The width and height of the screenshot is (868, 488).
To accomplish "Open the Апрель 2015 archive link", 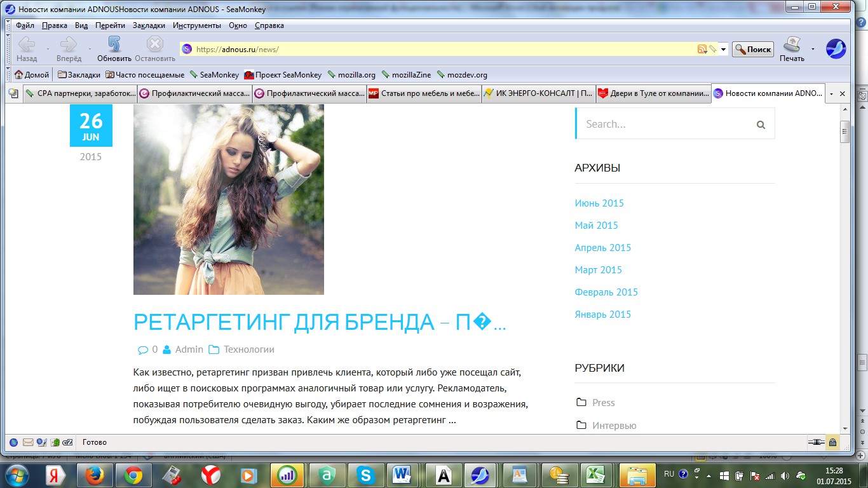I will point(603,248).
